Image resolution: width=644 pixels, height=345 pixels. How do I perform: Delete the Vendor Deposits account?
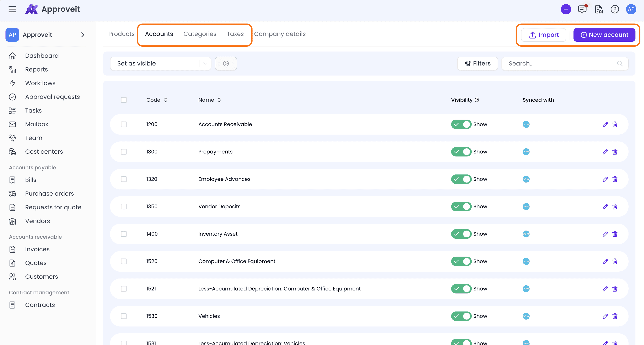tap(615, 207)
